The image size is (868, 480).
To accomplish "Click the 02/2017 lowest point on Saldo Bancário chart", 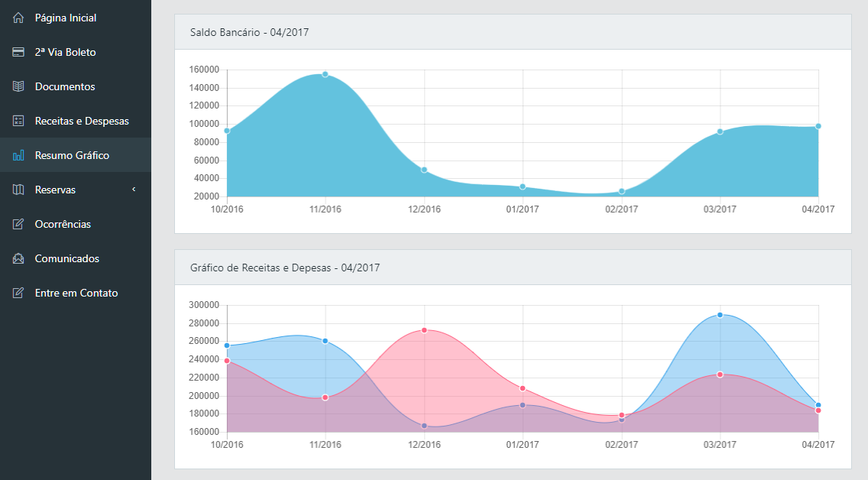I will click(x=621, y=191).
